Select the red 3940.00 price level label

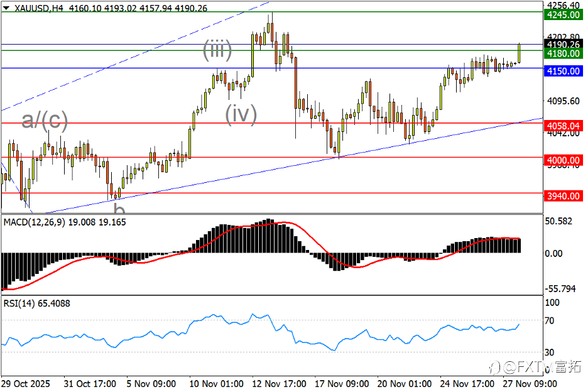(563, 196)
